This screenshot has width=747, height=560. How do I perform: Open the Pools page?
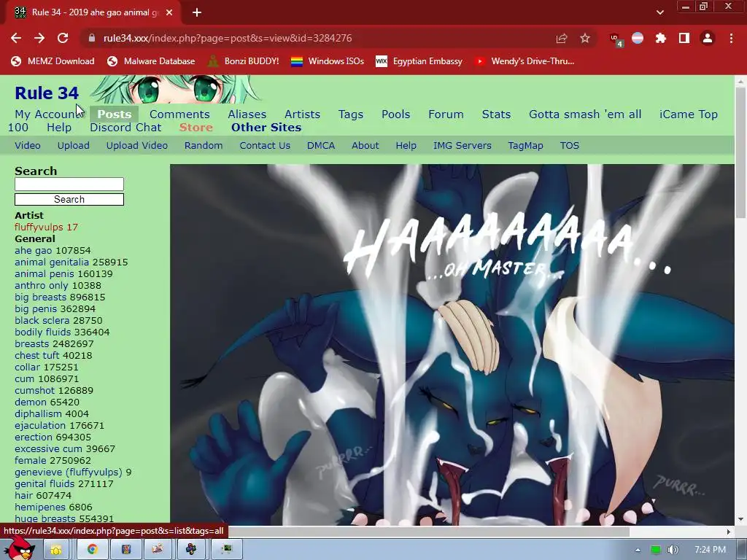[395, 114]
